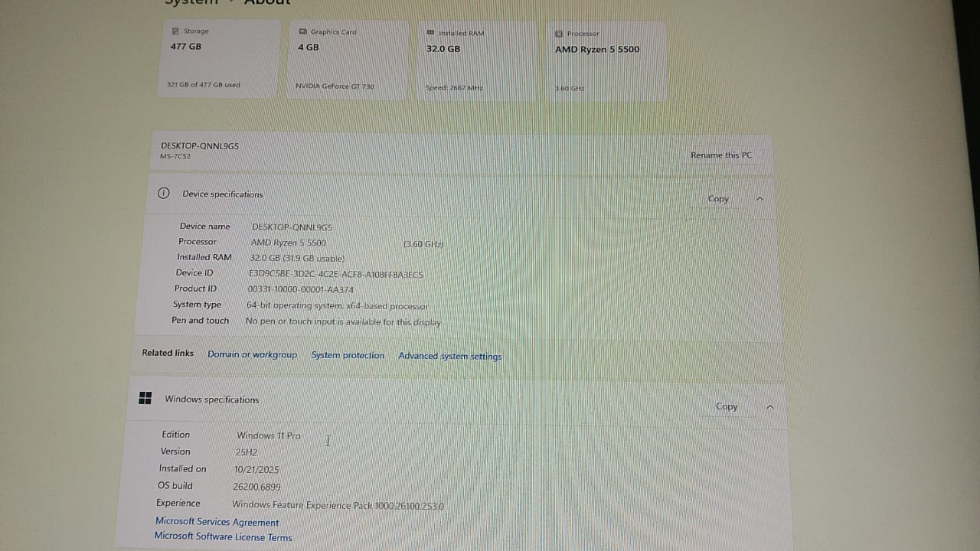Click the Installed RAM icon

(x=431, y=34)
